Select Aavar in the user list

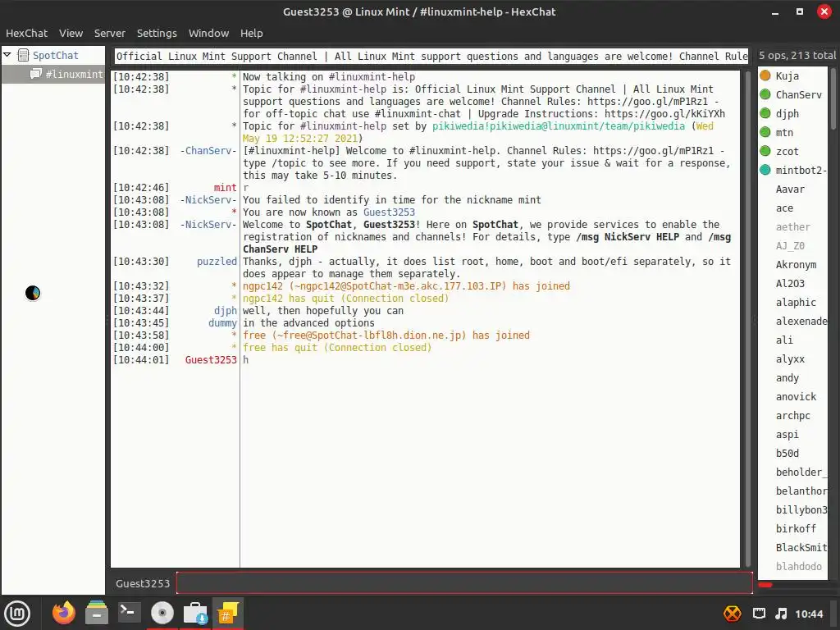coord(790,189)
